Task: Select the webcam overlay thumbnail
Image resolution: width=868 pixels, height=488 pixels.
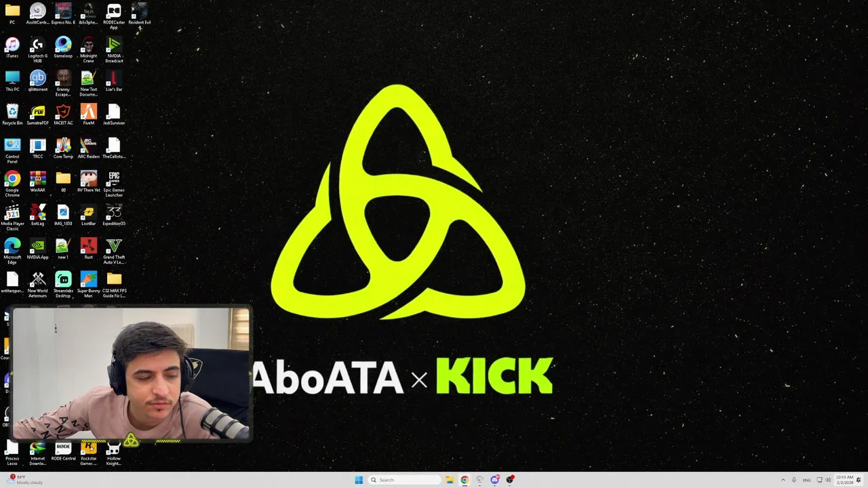Action: pyautogui.click(x=132, y=374)
